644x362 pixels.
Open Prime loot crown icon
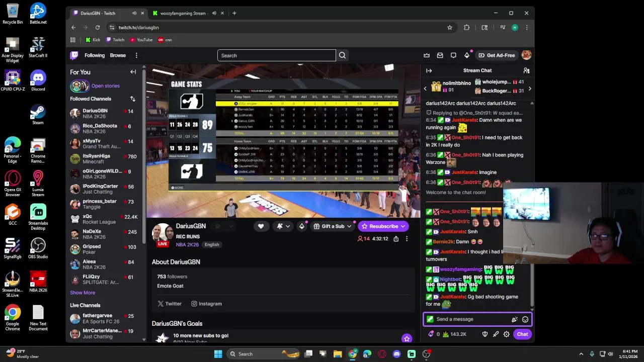(x=427, y=55)
